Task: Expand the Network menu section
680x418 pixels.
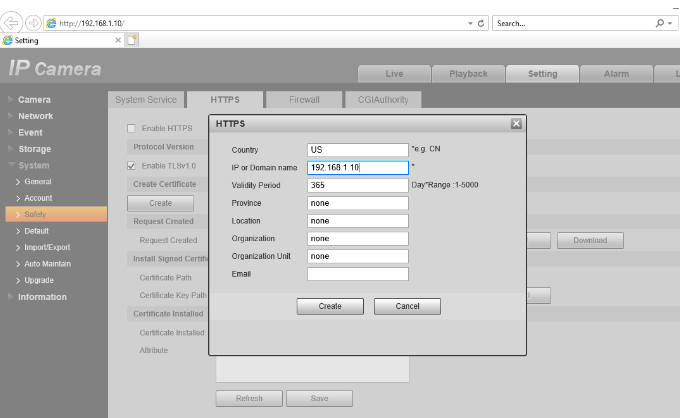Action: pos(35,116)
